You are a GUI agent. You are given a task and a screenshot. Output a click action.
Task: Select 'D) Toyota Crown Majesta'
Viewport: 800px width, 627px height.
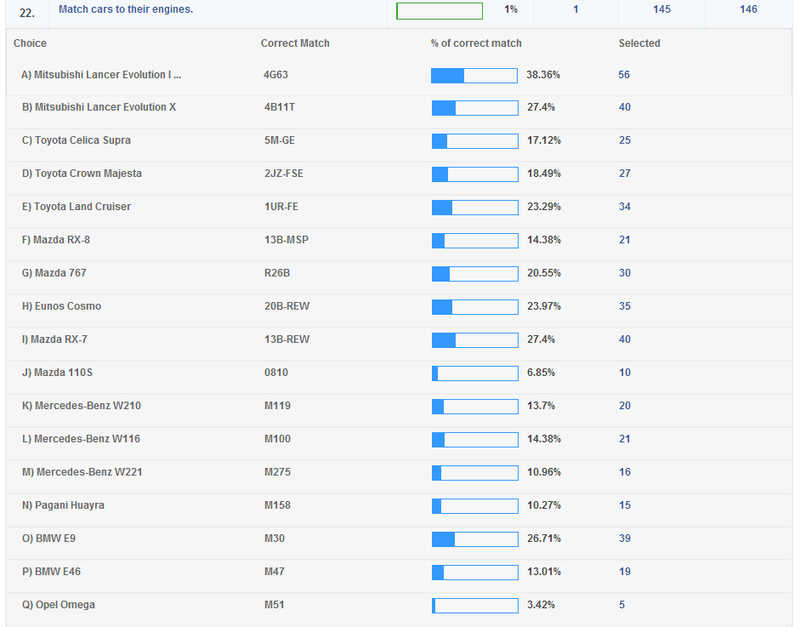[82, 173]
